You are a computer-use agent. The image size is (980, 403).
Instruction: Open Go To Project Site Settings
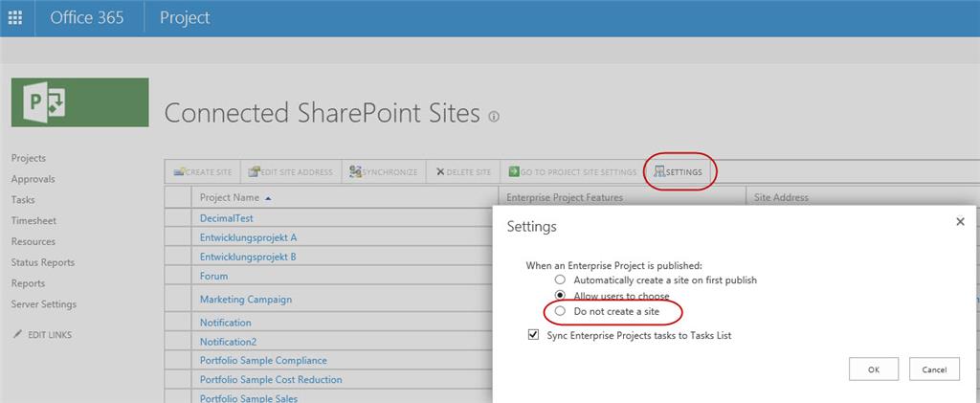pyautogui.click(x=572, y=171)
